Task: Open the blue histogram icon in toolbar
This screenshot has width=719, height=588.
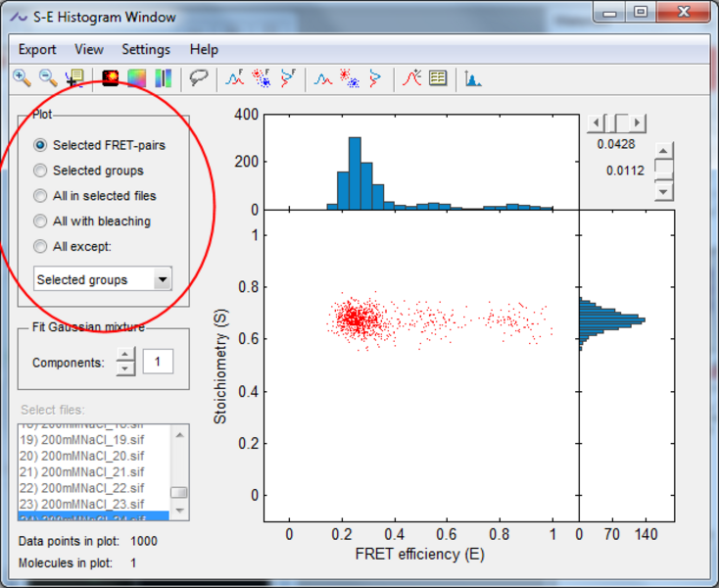Action: (x=473, y=78)
